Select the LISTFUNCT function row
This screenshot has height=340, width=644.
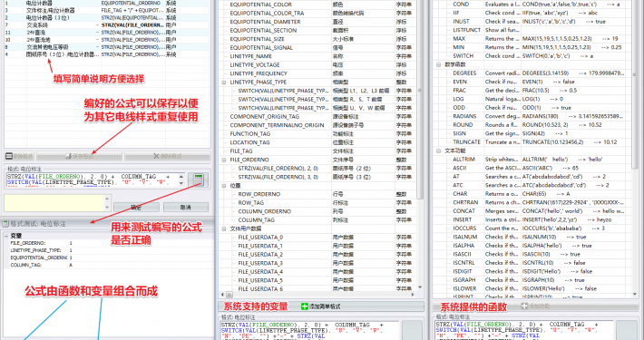[532, 30]
